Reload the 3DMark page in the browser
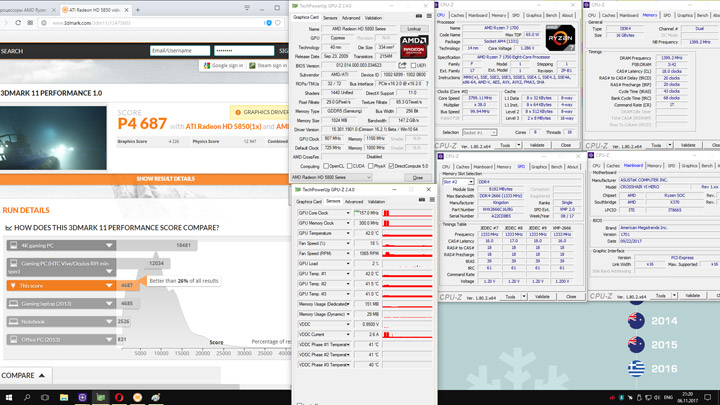 point(18,22)
